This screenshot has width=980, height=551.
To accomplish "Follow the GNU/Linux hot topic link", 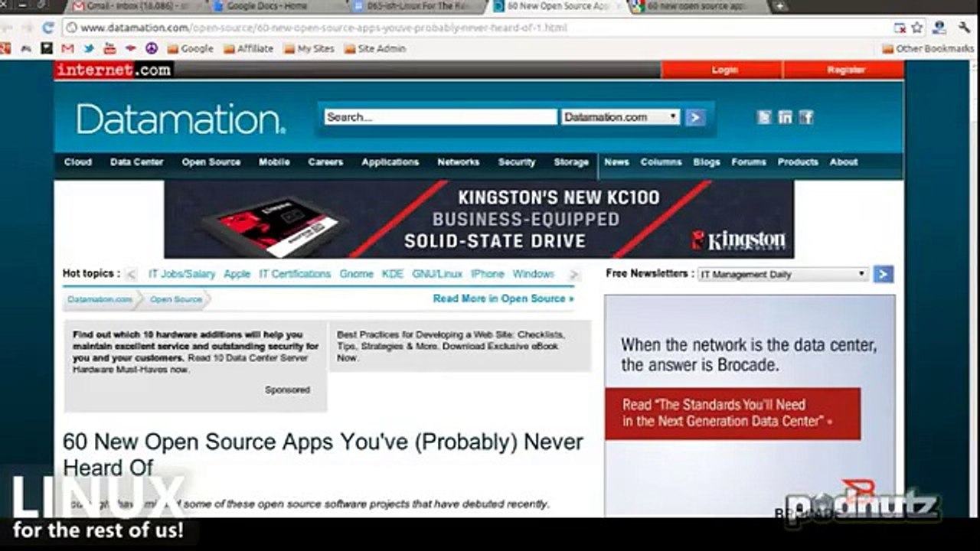I will [x=437, y=274].
